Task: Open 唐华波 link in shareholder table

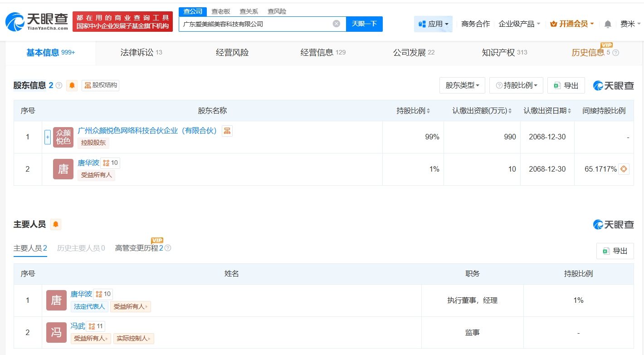Action: pyautogui.click(x=88, y=163)
